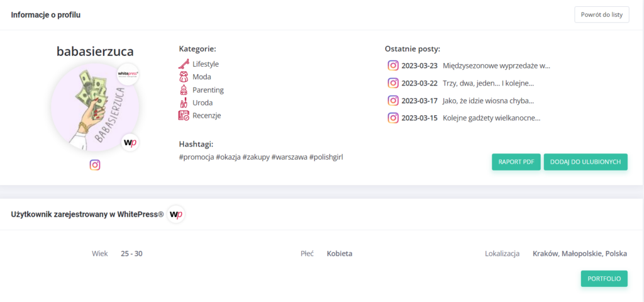
Task: Click Instagram icon for 2023-03-23 post
Action: tap(393, 65)
